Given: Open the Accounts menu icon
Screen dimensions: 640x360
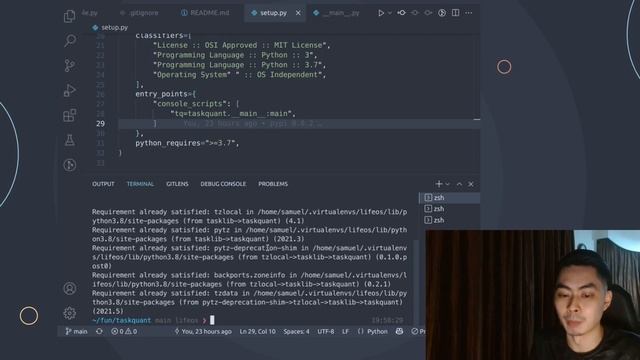Looking at the screenshot, I should [x=69, y=288].
